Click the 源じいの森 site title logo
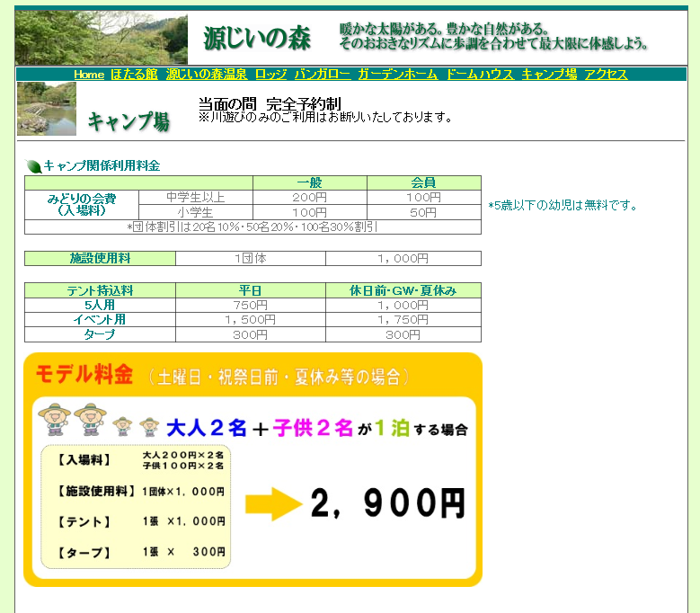700x613 pixels. 257,39
